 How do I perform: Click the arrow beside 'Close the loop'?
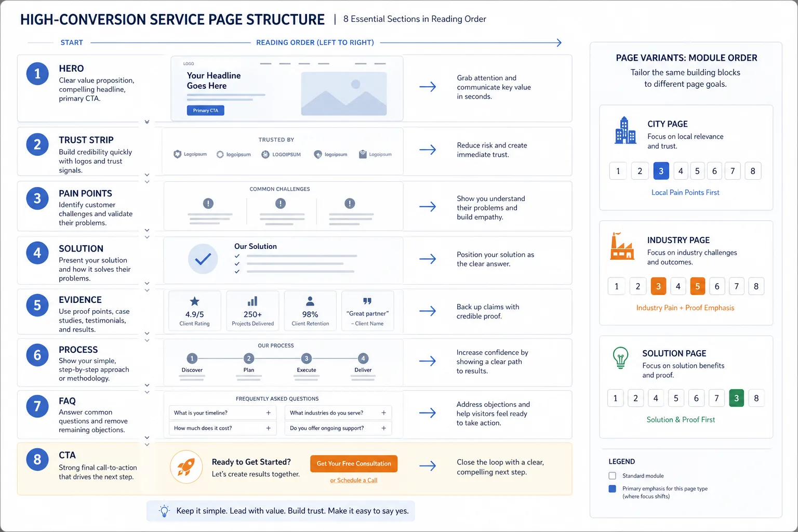(428, 466)
